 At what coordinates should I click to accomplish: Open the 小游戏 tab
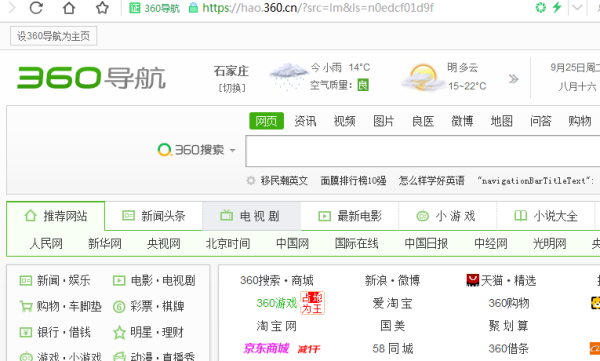(x=448, y=216)
